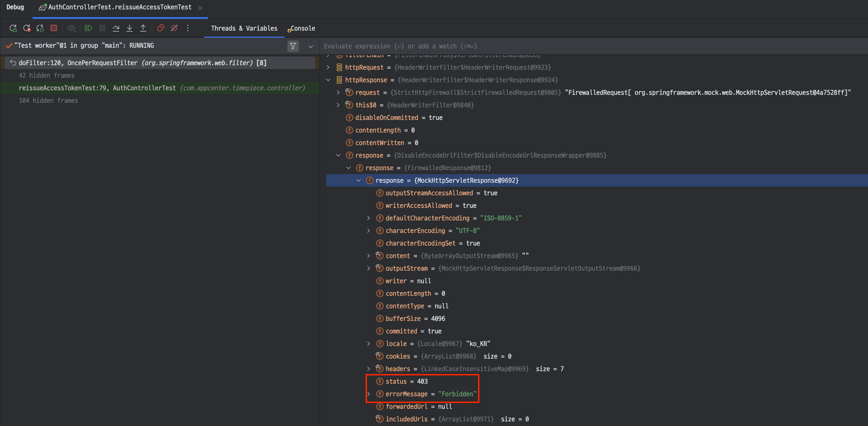
Task: Click the Step Over icon
Action: tap(116, 28)
